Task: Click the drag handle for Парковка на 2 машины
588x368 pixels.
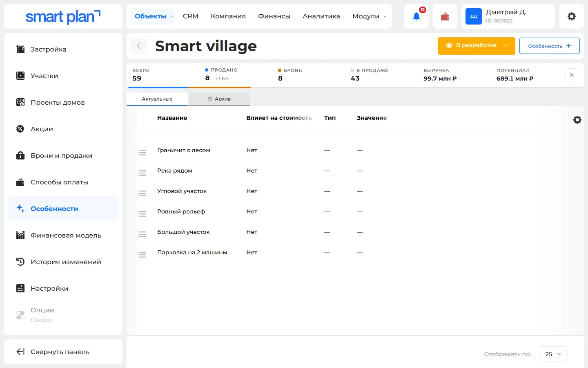Action: pyautogui.click(x=142, y=255)
